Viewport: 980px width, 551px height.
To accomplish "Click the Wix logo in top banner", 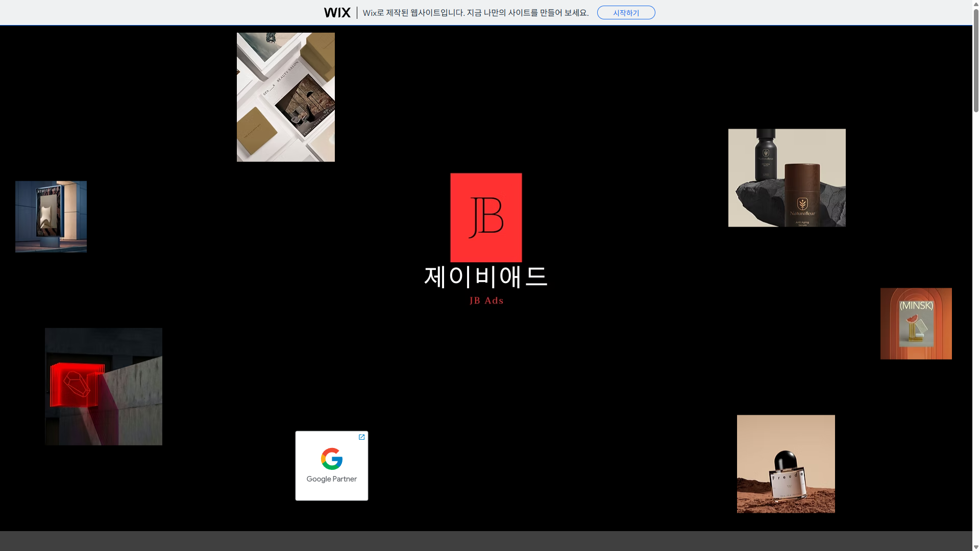I will [x=337, y=13].
